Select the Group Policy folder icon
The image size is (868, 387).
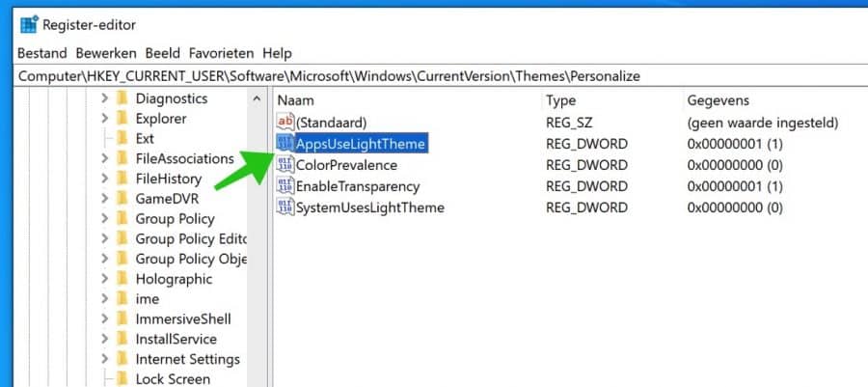coord(122,219)
